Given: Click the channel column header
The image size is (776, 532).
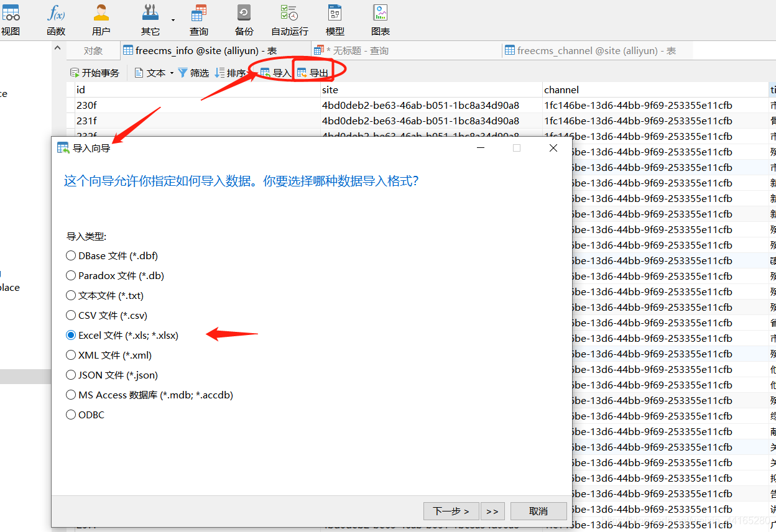Looking at the screenshot, I should pyautogui.click(x=655, y=90).
